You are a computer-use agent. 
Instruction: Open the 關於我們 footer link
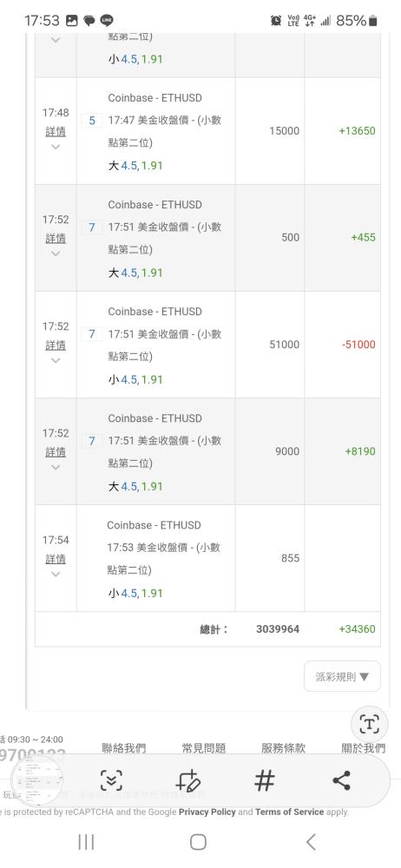point(364,748)
